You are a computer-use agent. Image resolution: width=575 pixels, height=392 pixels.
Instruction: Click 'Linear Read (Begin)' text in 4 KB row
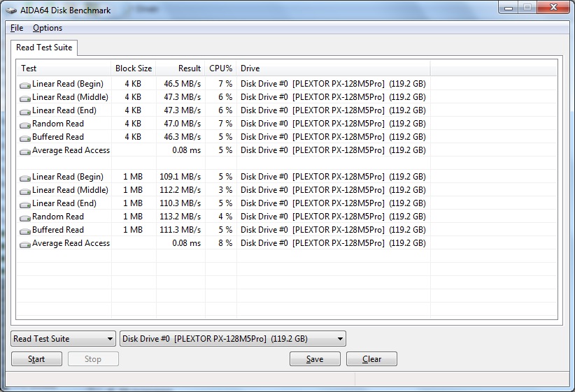(68, 84)
